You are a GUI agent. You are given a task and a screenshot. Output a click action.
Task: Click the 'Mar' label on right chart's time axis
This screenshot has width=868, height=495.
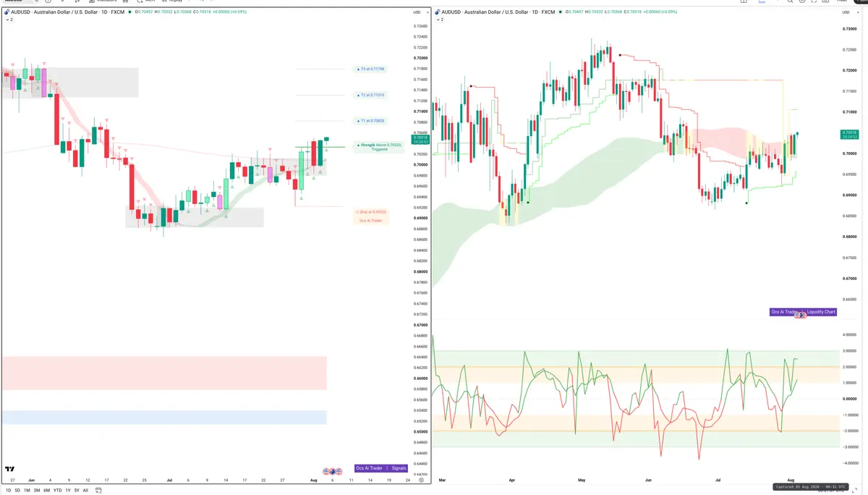442,480
